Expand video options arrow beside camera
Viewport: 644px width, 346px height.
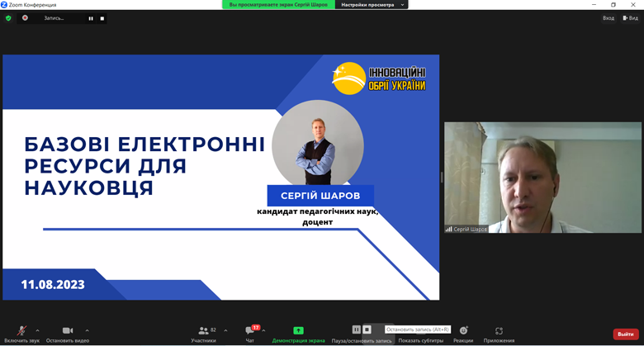(x=87, y=330)
